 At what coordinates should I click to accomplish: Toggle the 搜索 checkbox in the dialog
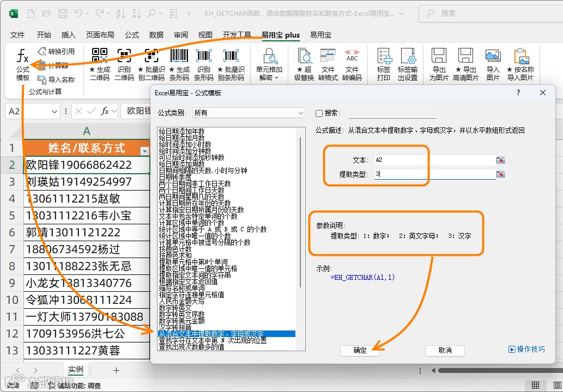(x=319, y=113)
